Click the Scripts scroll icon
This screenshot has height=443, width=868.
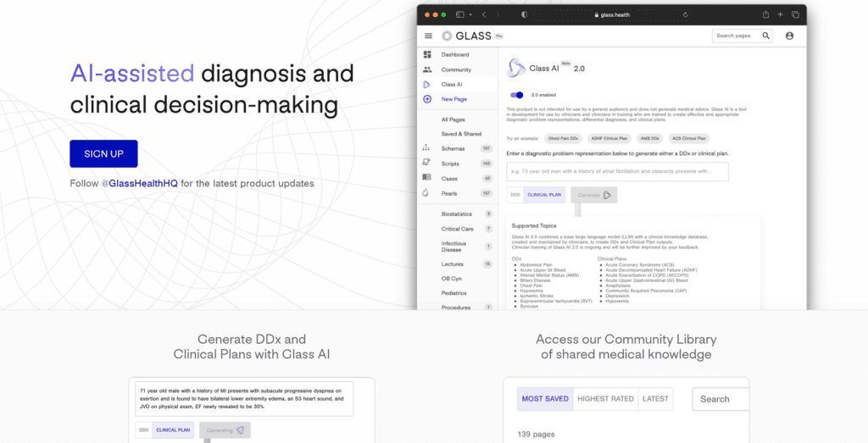[x=426, y=163]
